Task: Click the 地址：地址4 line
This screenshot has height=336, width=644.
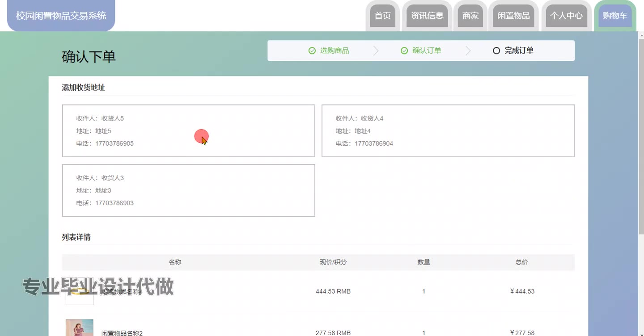Action: [x=353, y=131]
